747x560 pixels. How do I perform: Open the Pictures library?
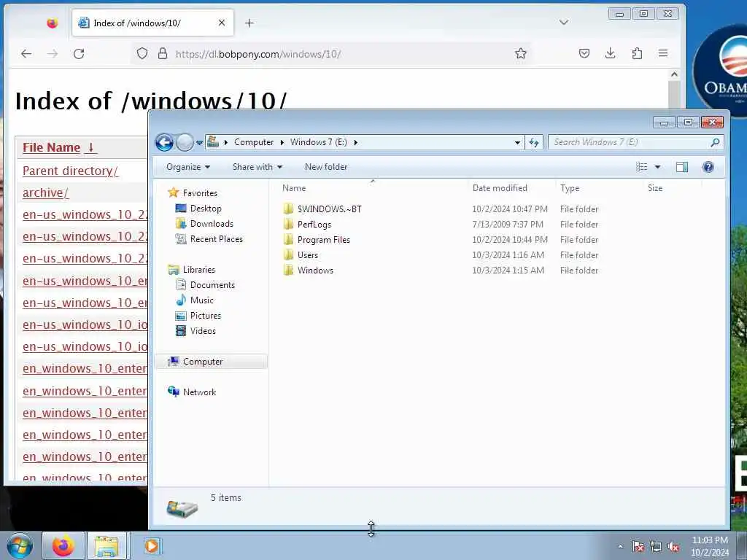[205, 315]
